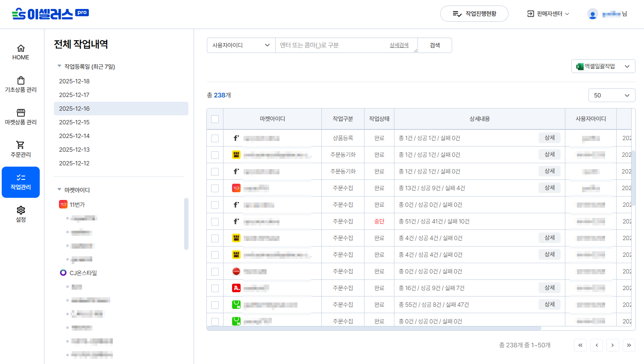Click the '총 51건 / 성공 41건 / 실패 10건' text
This screenshot has width=644, height=364.
pos(434,221)
